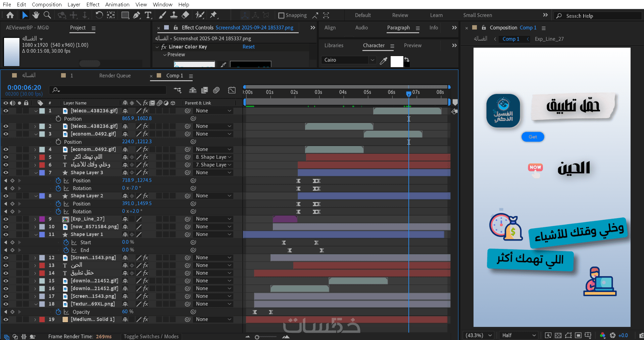This screenshot has height=340, width=644.
Task: Click the Search Help input field
Action: click(597, 16)
